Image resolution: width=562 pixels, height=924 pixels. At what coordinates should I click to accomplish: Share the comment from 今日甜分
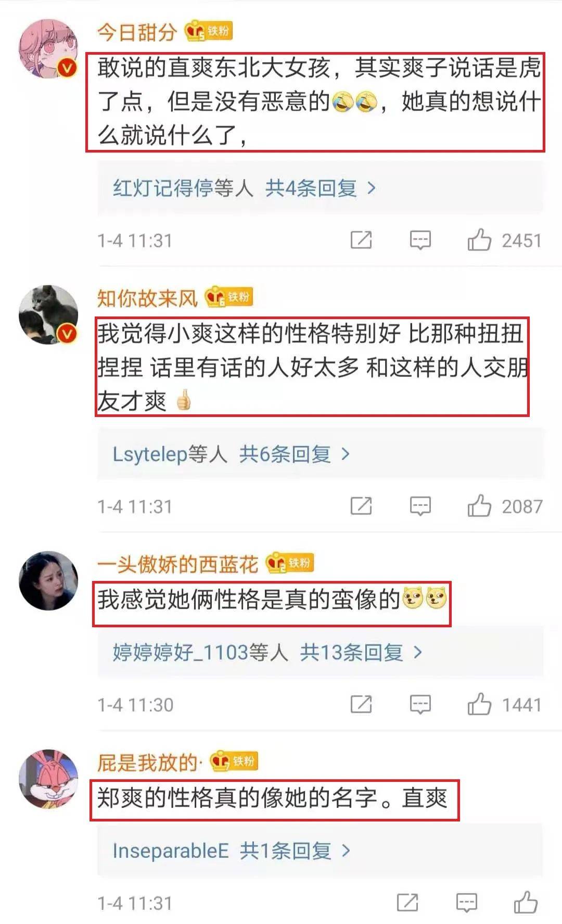click(x=361, y=240)
